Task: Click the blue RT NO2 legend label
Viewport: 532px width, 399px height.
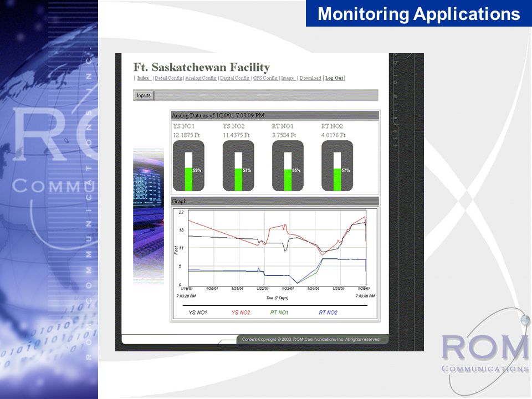Action: coord(328,313)
